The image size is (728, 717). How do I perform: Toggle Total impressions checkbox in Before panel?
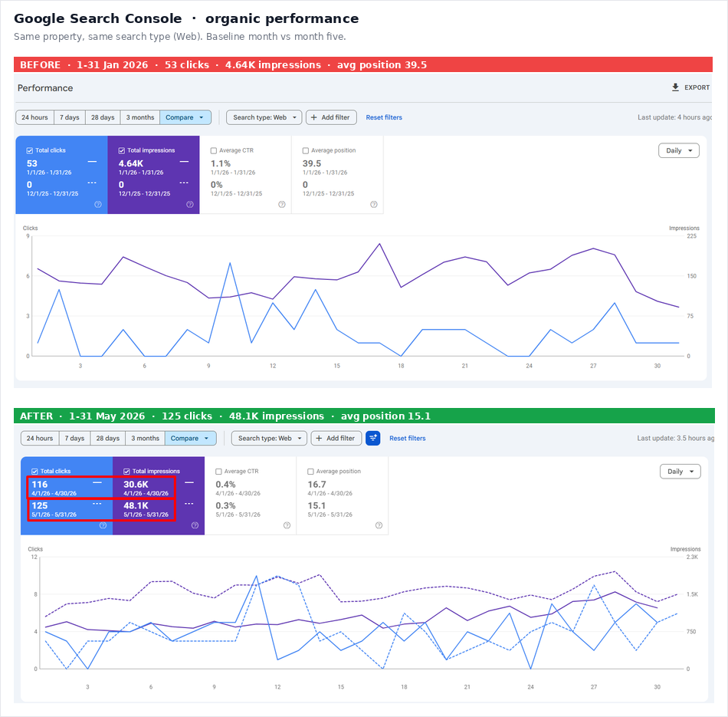coord(122,150)
